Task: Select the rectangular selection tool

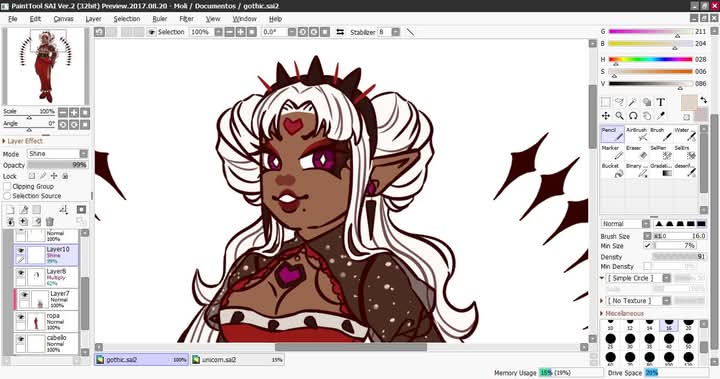Action: pyautogui.click(x=606, y=102)
